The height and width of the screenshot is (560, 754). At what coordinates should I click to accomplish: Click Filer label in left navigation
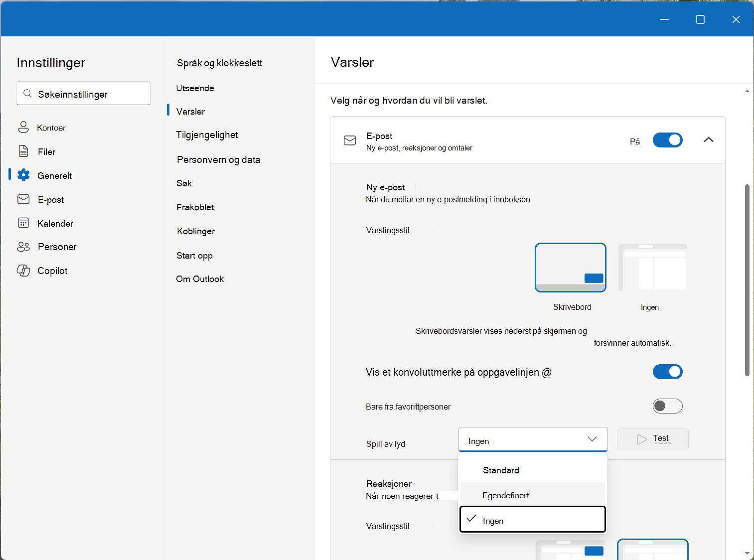click(x=46, y=152)
